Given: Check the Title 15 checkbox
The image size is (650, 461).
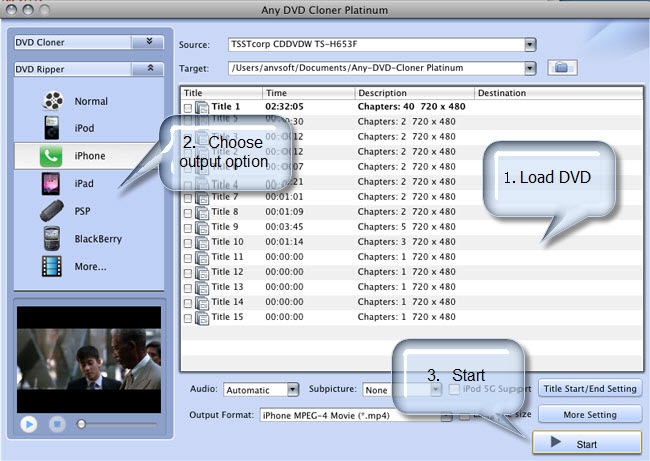Looking at the screenshot, I should pyautogui.click(x=188, y=318).
